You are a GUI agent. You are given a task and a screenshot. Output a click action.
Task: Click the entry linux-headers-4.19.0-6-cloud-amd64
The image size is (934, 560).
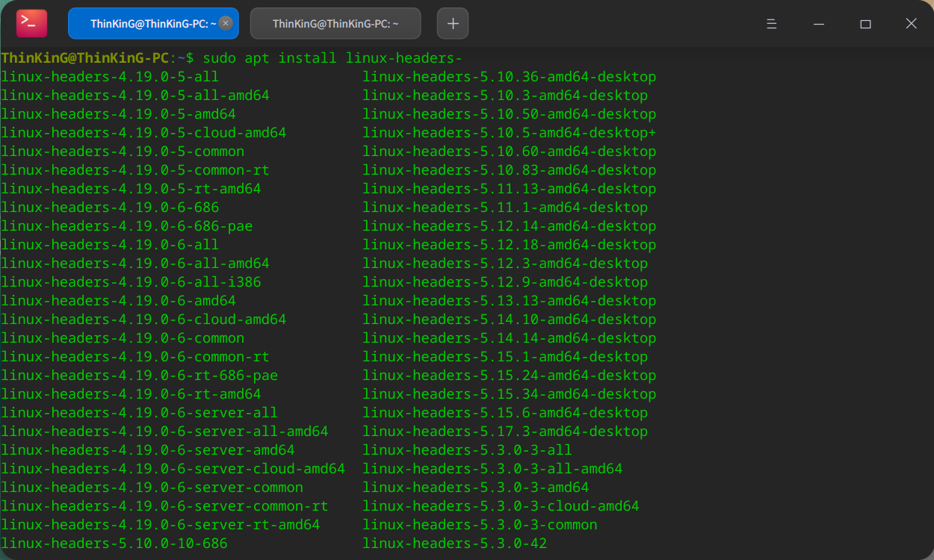tap(143, 319)
